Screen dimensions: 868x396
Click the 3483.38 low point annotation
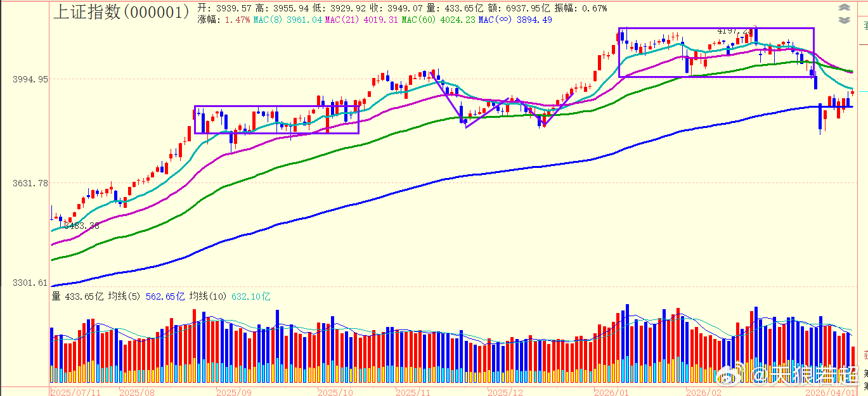(81, 226)
